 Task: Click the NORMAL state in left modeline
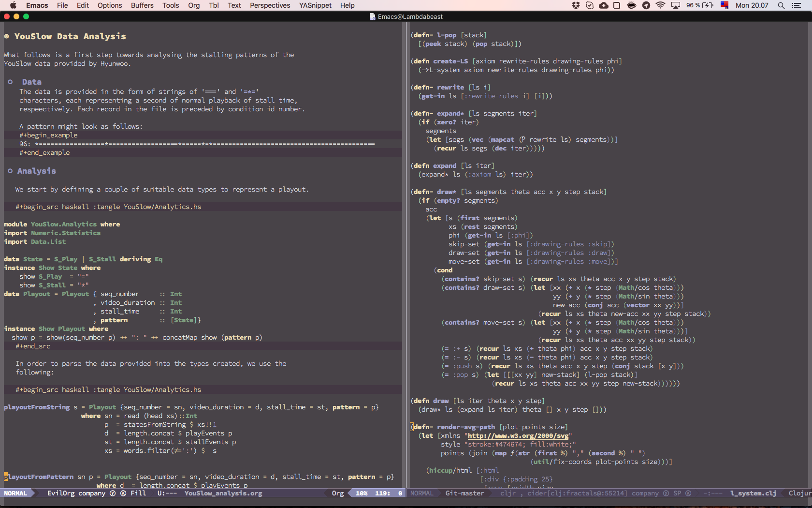point(15,493)
